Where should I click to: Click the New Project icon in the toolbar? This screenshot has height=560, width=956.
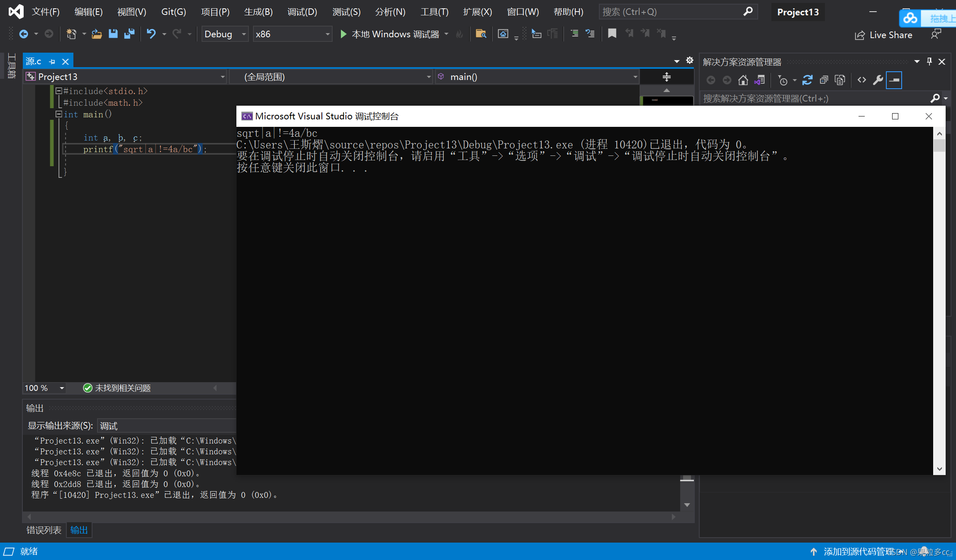pyautogui.click(x=71, y=34)
